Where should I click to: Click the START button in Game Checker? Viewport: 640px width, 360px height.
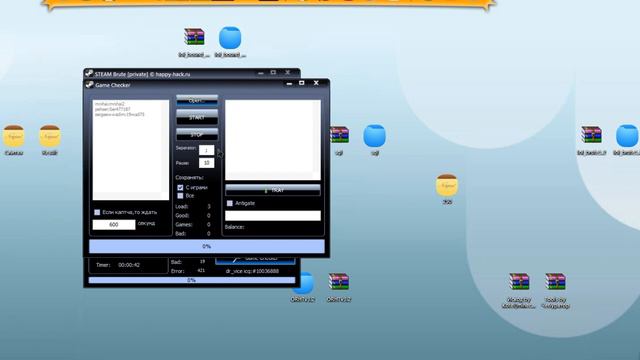click(197, 117)
